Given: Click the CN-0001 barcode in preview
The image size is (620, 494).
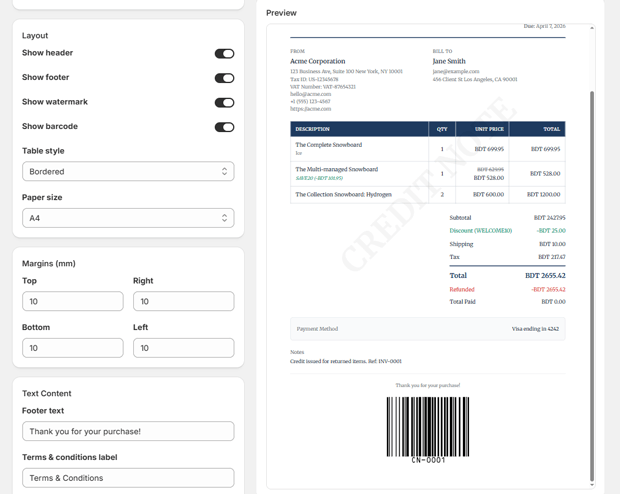Looking at the screenshot, I should click(428, 430).
